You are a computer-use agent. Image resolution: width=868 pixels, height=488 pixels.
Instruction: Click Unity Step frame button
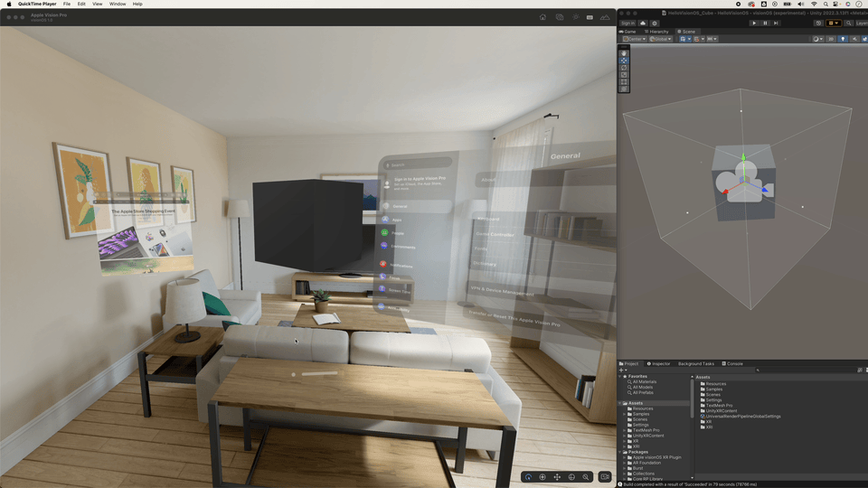point(776,23)
